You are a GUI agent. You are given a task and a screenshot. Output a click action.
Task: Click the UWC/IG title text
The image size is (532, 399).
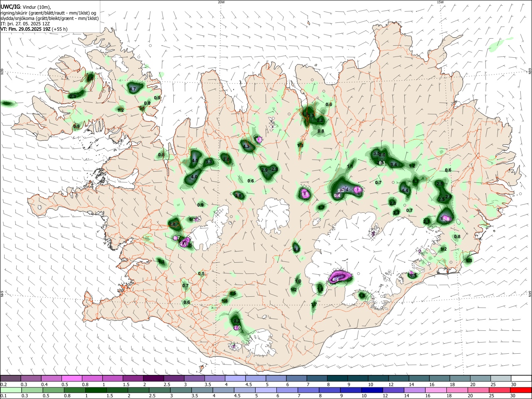click(10, 7)
